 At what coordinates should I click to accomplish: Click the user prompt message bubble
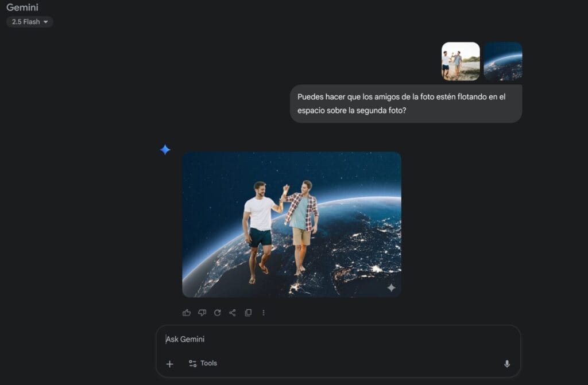tap(406, 103)
